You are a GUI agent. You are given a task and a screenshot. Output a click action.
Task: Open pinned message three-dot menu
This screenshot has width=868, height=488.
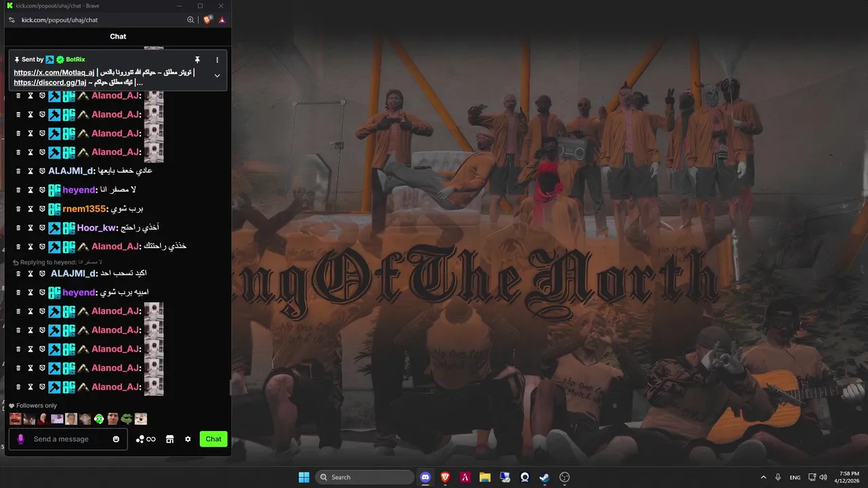tap(217, 60)
